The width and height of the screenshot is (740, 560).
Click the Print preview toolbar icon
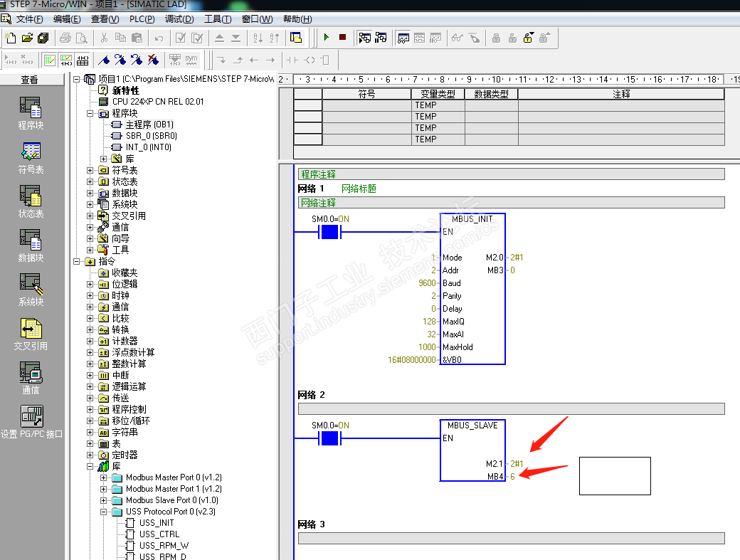point(82,38)
